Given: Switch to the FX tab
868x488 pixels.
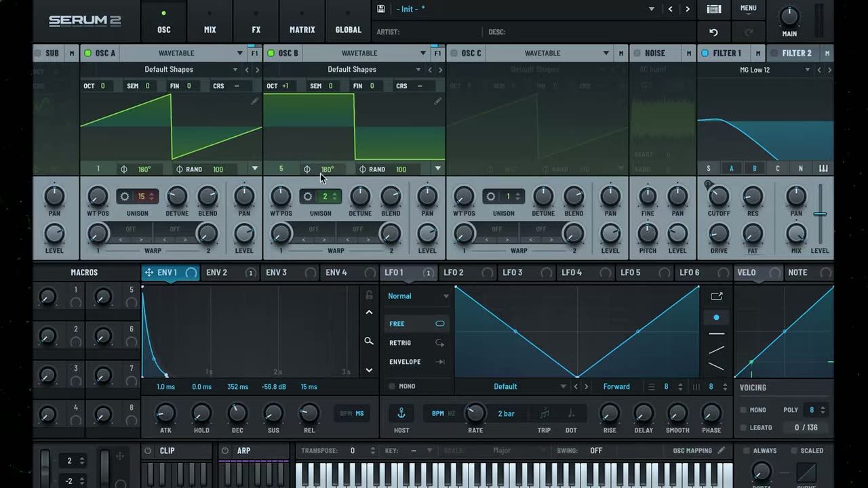Looking at the screenshot, I should (256, 22).
